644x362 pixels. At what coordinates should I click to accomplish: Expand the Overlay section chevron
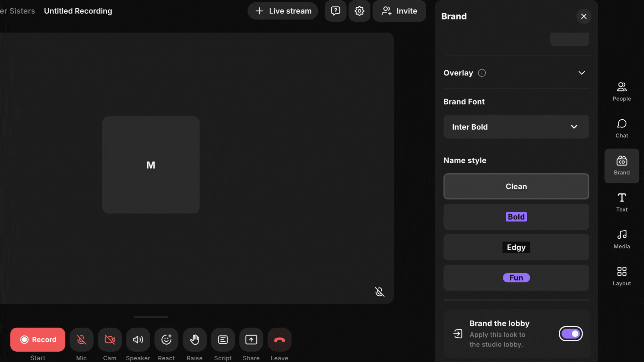[x=581, y=73]
